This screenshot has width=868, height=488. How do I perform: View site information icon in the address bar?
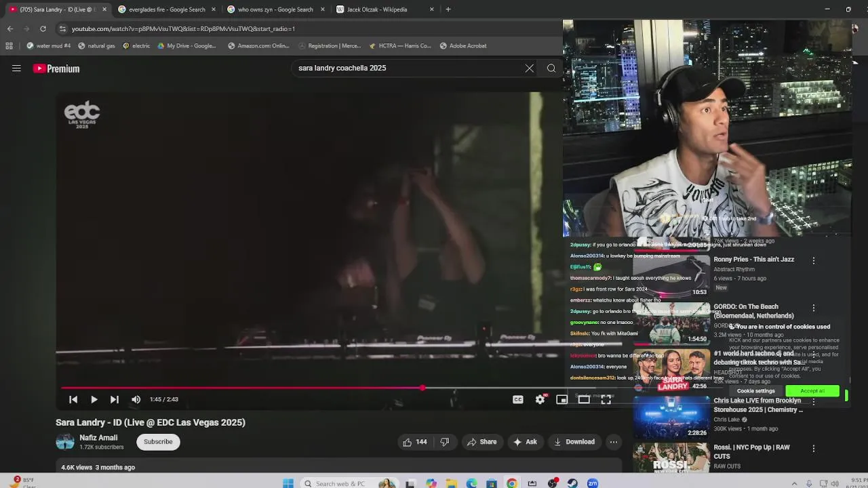pos(62,28)
